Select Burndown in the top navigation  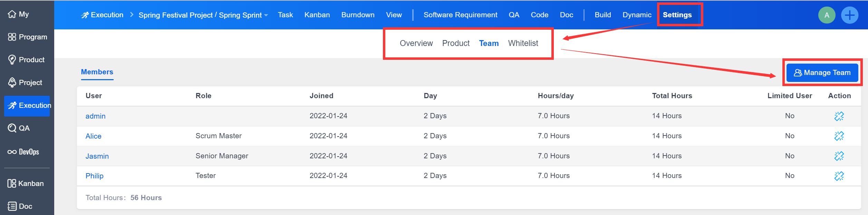point(358,15)
